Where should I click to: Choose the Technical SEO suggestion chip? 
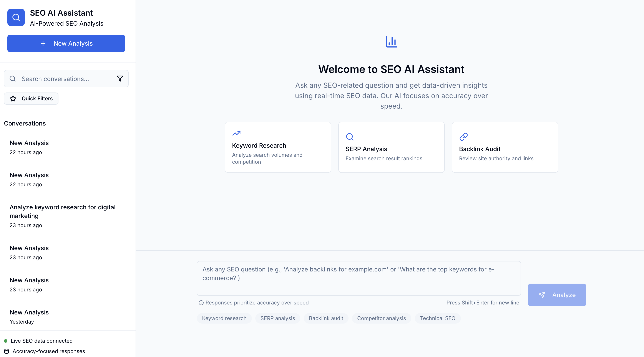click(437, 318)
